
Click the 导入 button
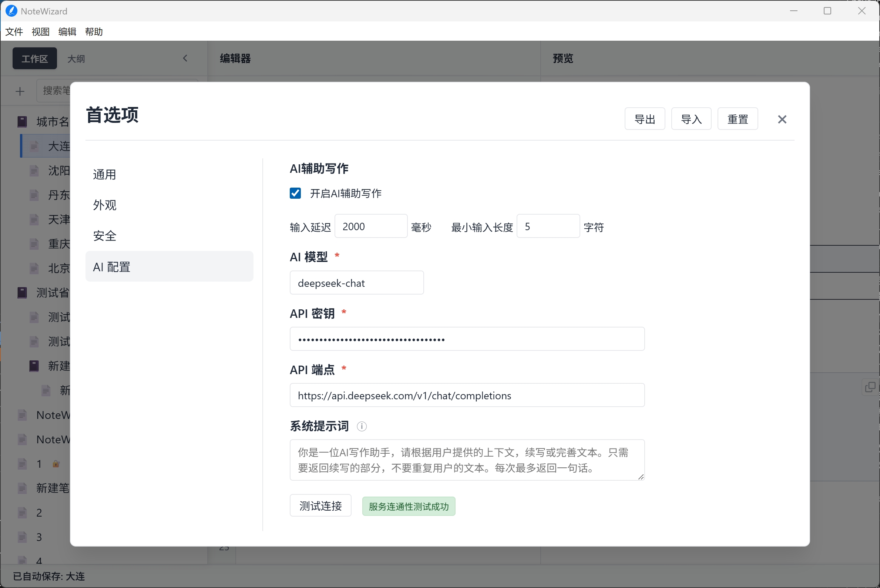pyautogui.click(x=691, y=119)
